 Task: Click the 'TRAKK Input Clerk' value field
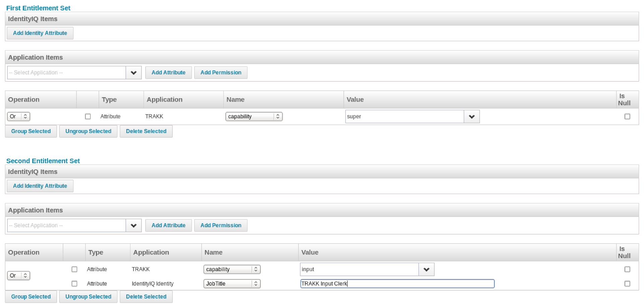point(397,284)
